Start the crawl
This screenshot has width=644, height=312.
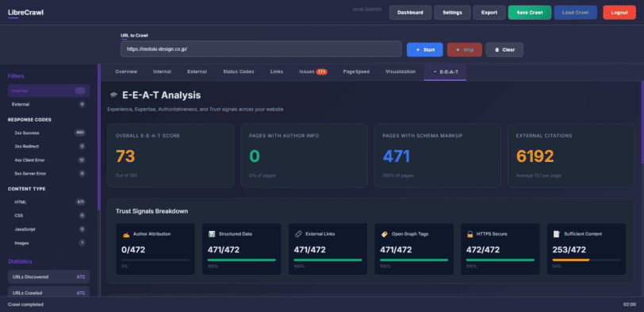[x=424, y=50]
